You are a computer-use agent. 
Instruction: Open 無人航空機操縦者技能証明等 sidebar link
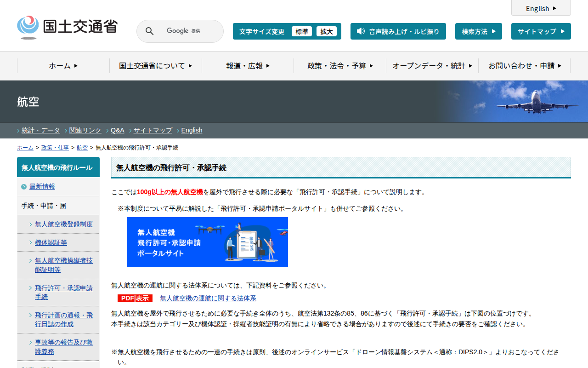point(64,265)
